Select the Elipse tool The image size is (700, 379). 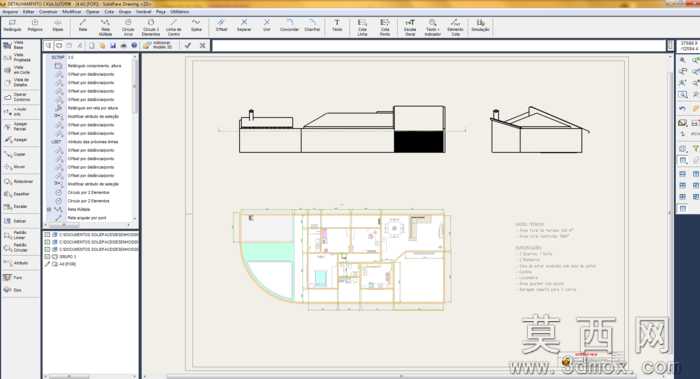58,25
